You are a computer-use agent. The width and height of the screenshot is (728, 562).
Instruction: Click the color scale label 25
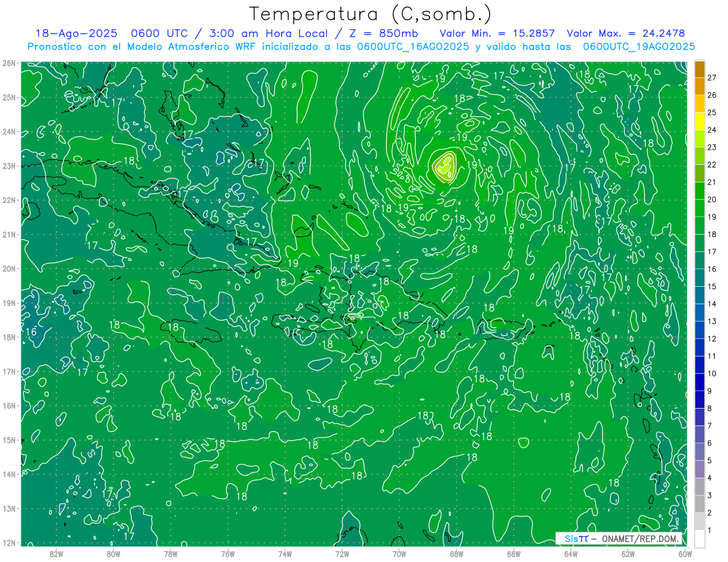point(712,113)
